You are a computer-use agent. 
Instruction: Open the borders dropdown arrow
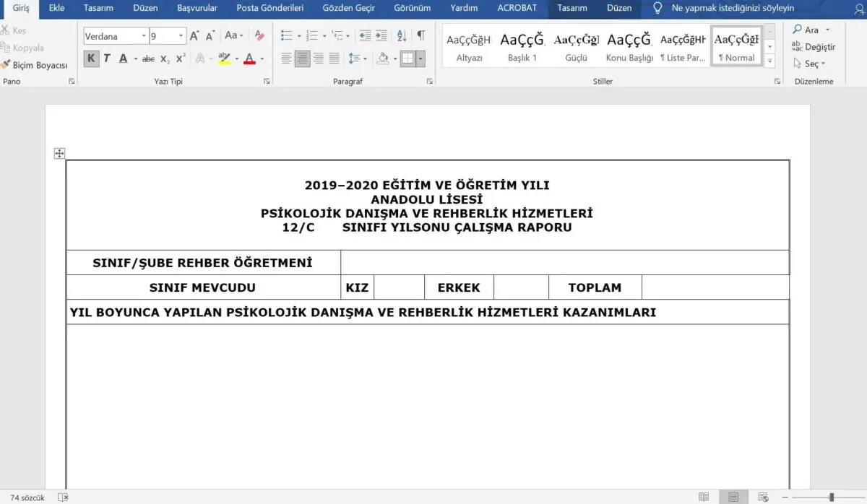click(x=420, y=58)
